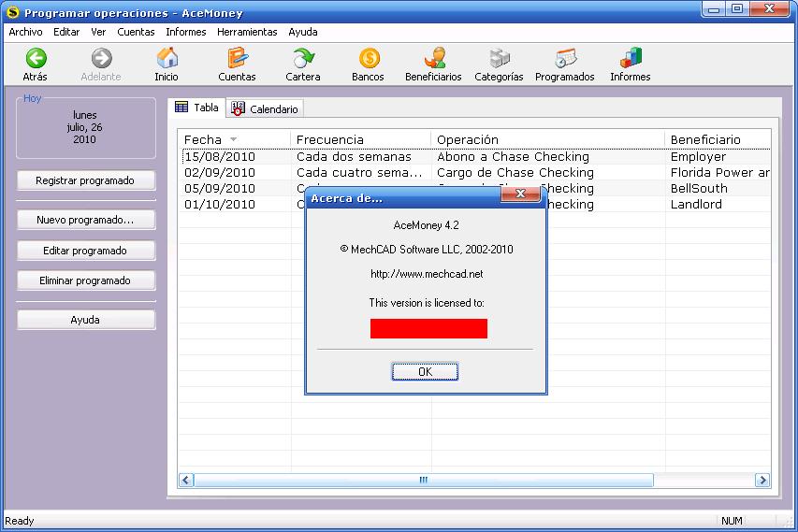Click the Registrar programado button
Viewport: 798px width, 532px height.
tap(85, 180)
